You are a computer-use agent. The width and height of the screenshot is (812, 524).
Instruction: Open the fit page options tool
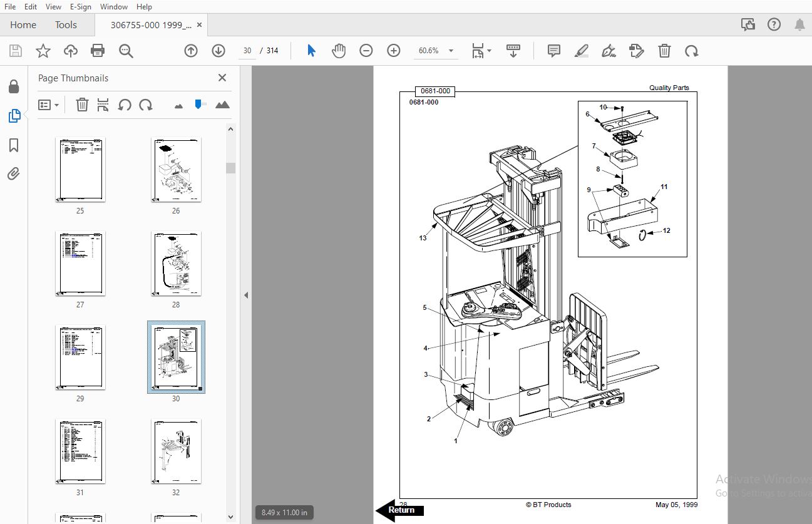[x=481, y=51]
